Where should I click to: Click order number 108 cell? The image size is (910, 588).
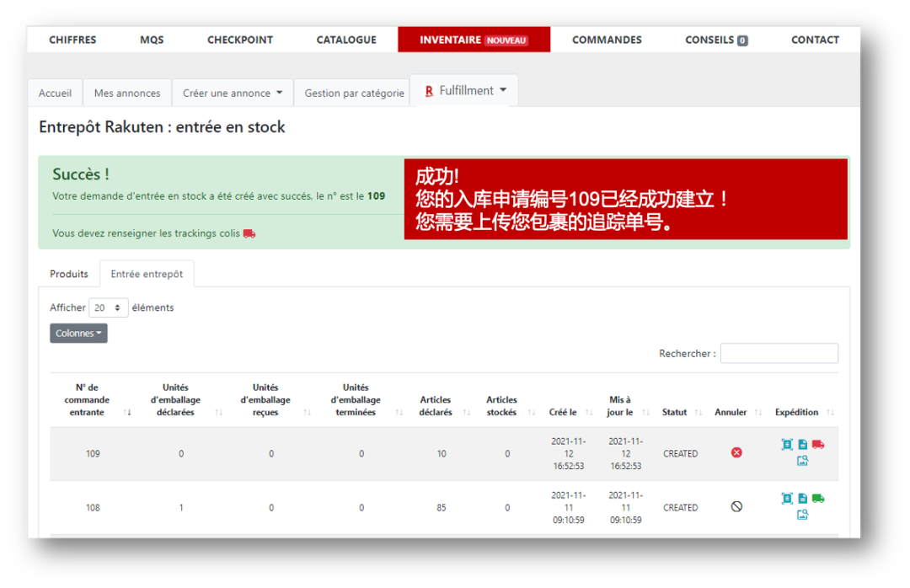click(x=93, y=508)
